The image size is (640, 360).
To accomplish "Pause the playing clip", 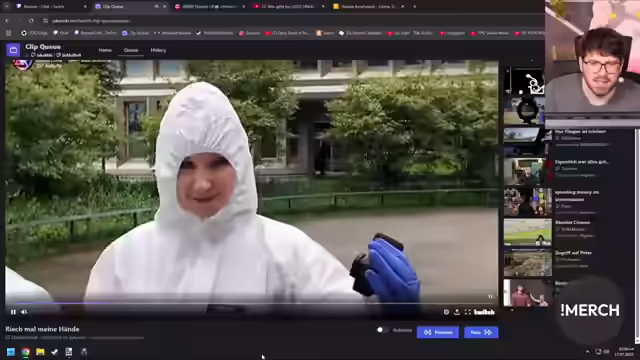I will (13, 312).
